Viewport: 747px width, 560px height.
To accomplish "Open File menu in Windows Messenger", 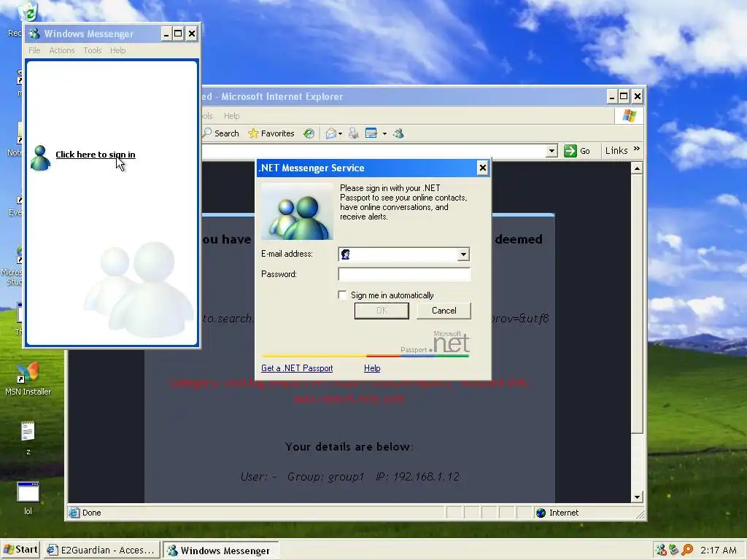I will (x=34, y=50).
